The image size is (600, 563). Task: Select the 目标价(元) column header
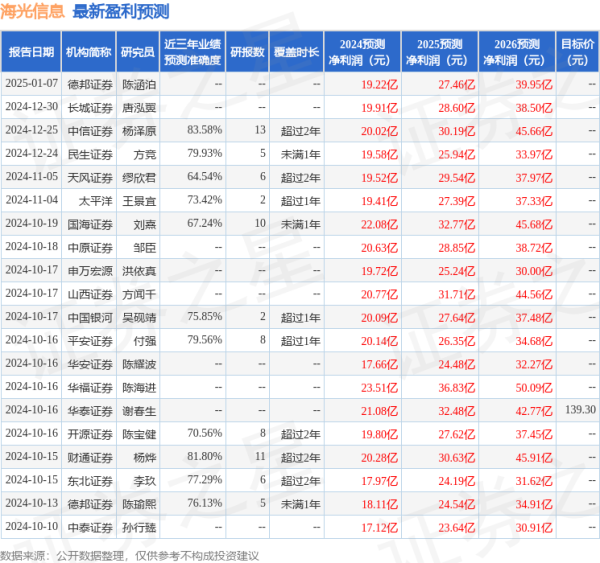click(577, 52)
